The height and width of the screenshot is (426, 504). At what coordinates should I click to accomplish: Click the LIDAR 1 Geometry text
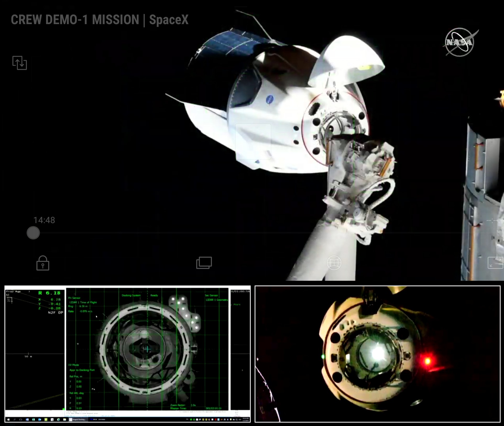point(217,300)
